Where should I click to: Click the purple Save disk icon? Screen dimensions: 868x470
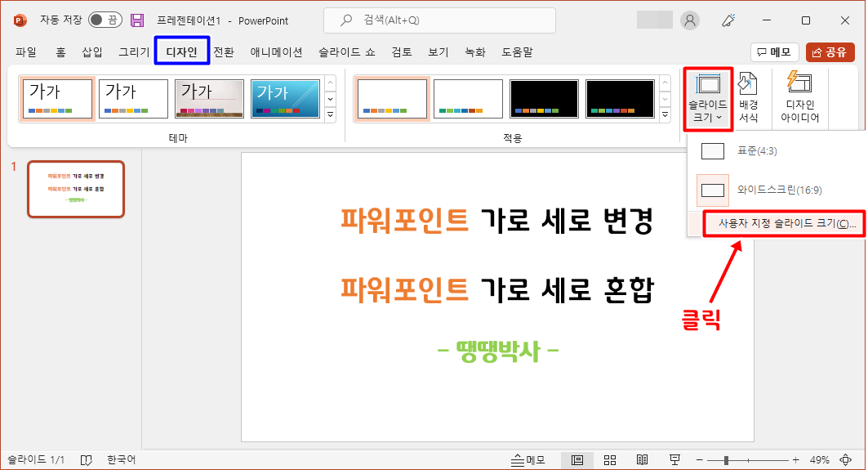point(136,20)
